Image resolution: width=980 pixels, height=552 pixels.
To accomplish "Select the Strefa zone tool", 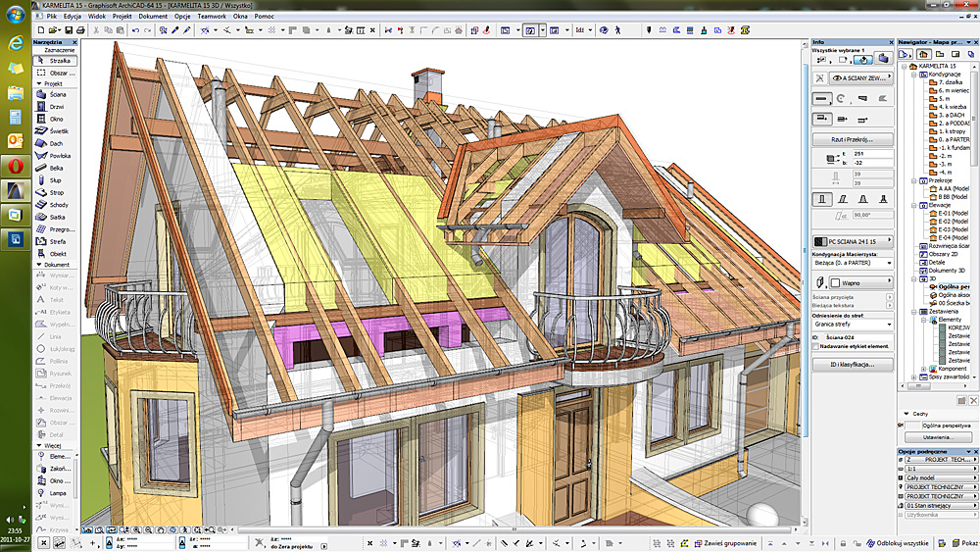I will point(56,241).
